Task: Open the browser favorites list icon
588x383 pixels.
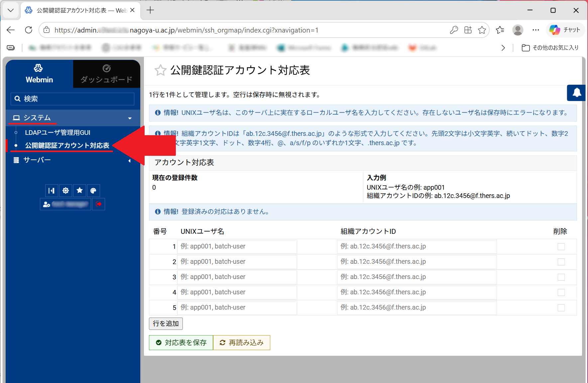Action: (500, 30)
